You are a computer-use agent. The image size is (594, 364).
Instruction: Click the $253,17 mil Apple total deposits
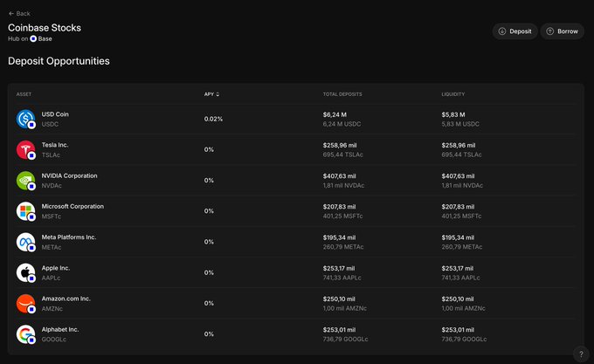[339, 268]
